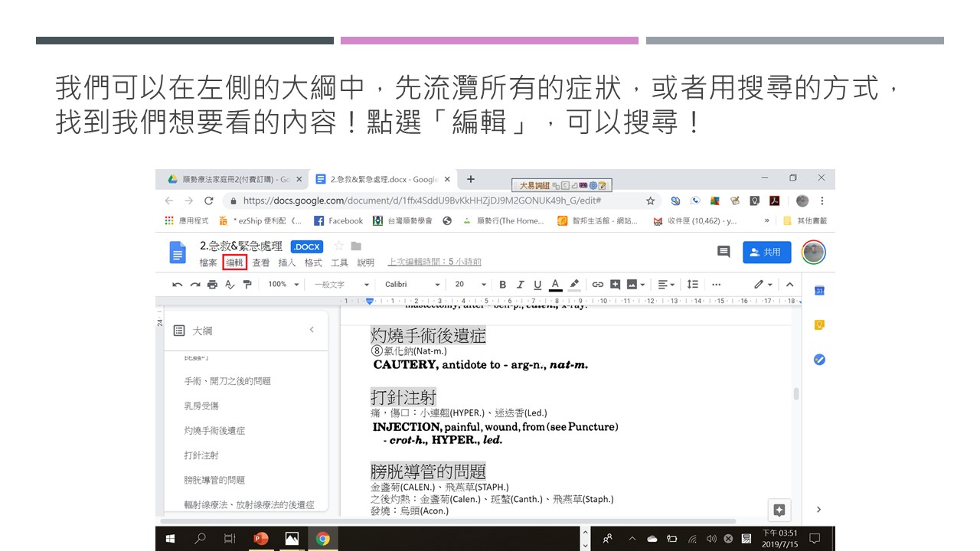Expand the side panel chevron
The image size is (980, 551).
pyautogui.click(x=818, y=510)
